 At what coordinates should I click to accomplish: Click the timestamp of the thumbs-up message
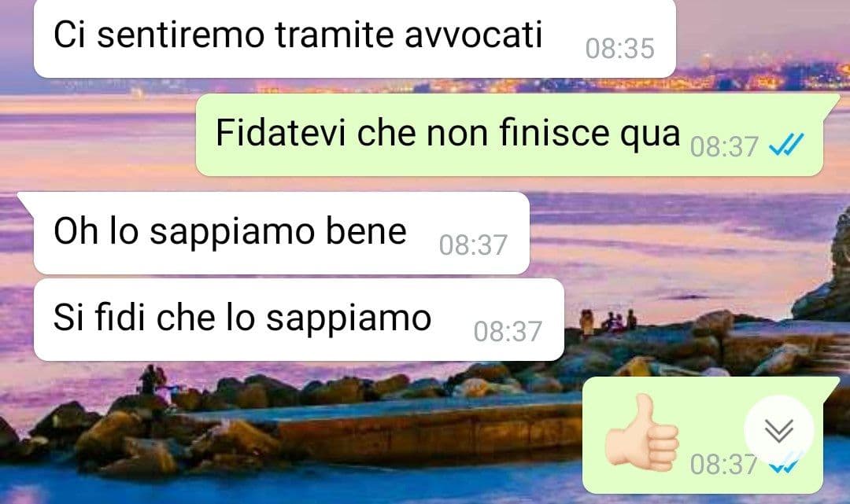pos(724,465)
